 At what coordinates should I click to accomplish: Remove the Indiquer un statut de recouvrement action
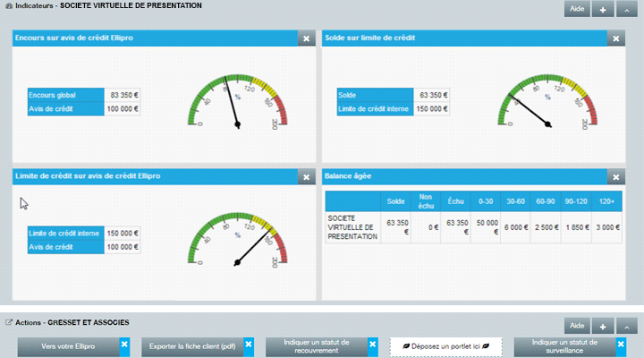[x=373, y=344]
